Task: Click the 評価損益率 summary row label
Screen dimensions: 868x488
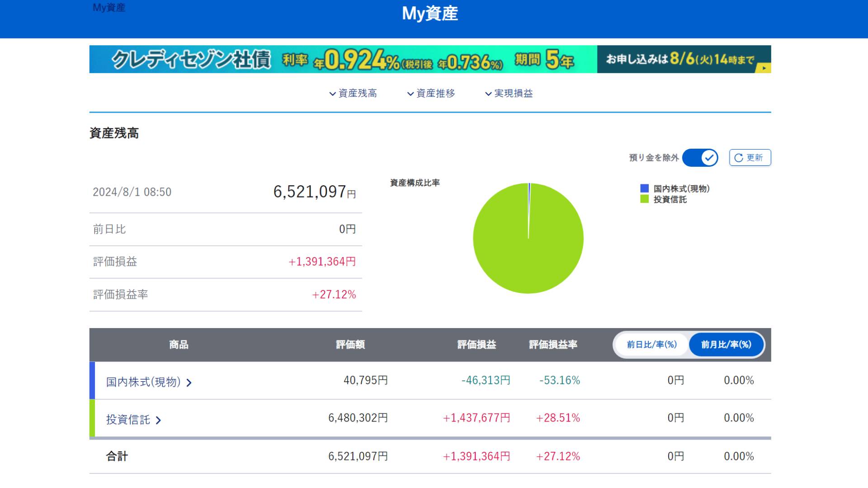Action: pyautogui.click(x=121, y=295)
